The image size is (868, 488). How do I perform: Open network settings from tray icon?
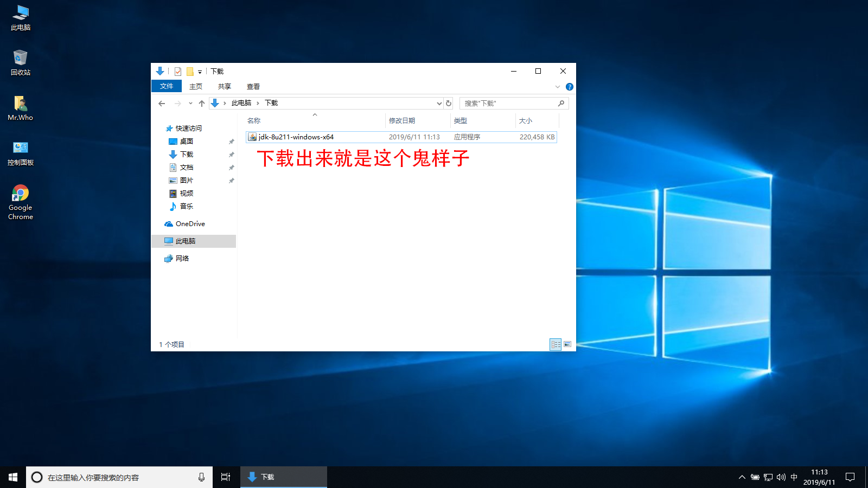[x=768, y=477]
